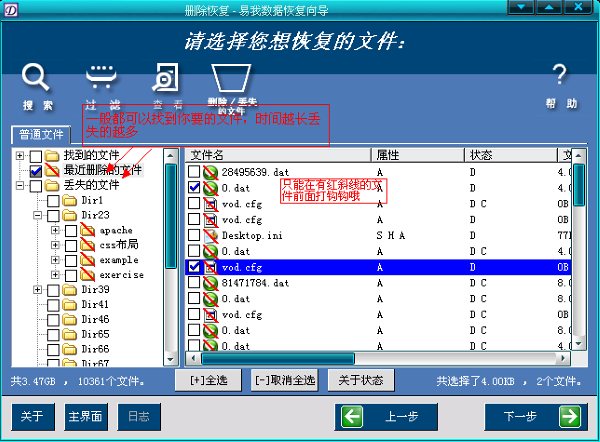Click the file list scroll up arrow
The image size is (600, 442).
579,155
